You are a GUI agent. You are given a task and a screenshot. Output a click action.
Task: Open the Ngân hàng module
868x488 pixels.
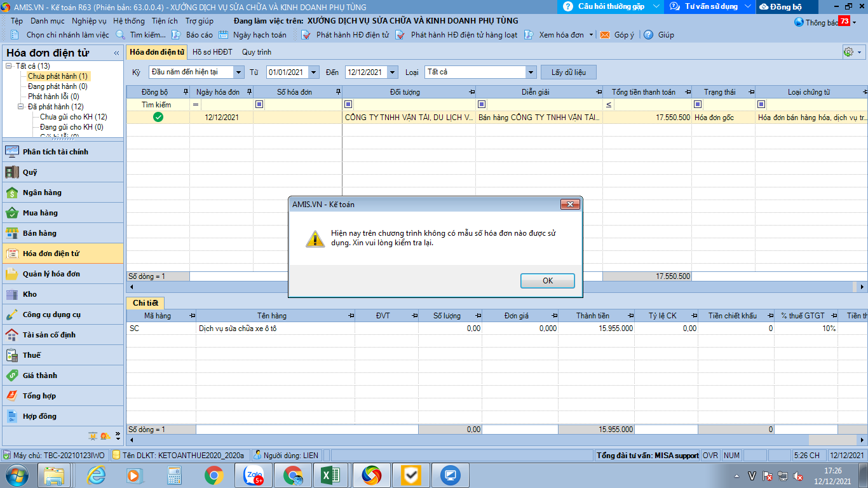[x=63, y=193]
